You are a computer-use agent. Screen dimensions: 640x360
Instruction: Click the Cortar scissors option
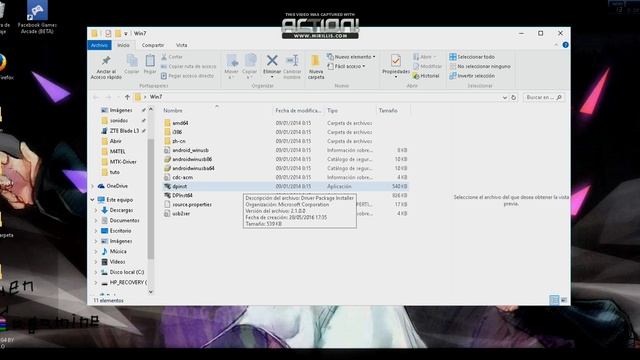(x=172, y=57)
